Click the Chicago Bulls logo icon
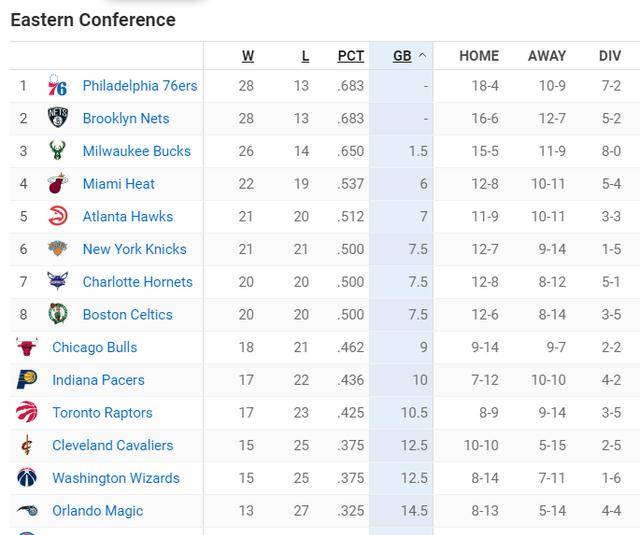The width and height of the screenshot is (640, 535). point(27,347)
